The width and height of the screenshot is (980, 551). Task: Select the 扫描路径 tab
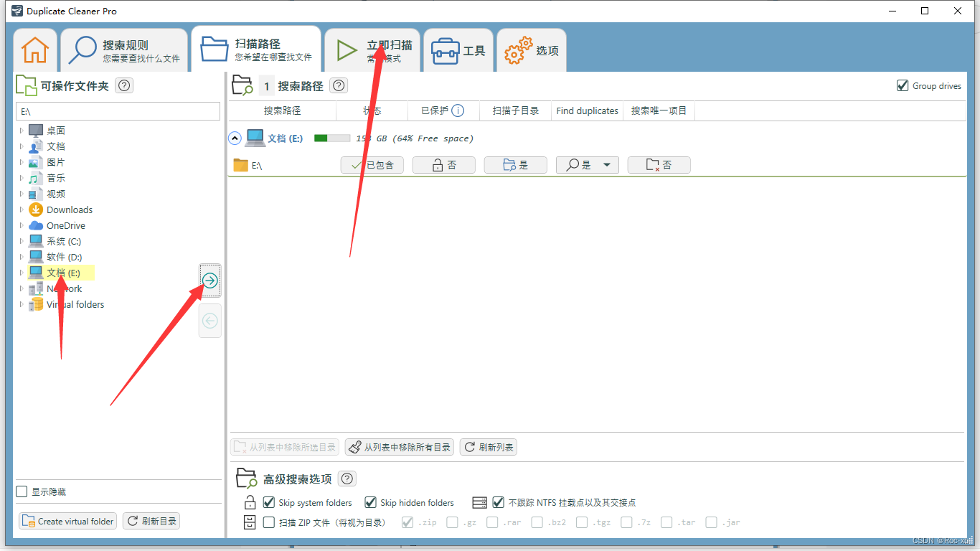(256, 49)
